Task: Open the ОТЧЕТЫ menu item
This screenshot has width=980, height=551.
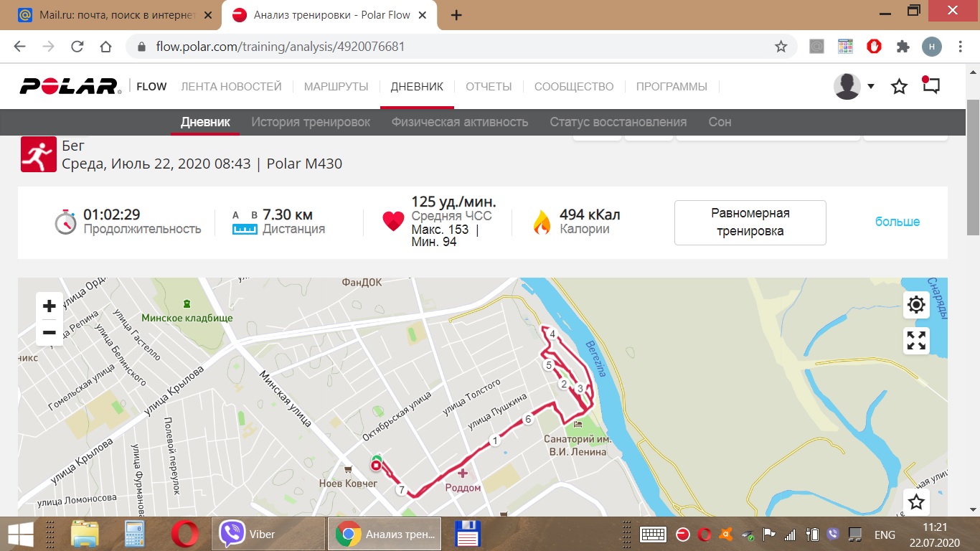Action: (x=489, y=87)
